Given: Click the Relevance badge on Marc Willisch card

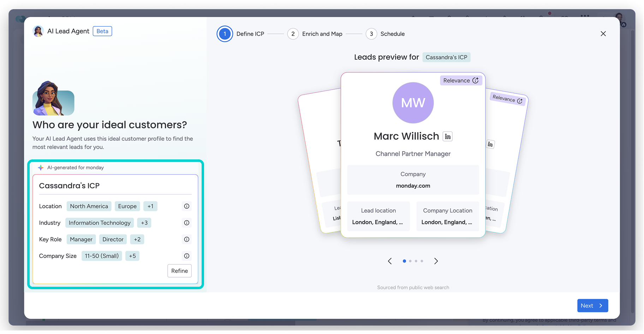Looking at the screenshot, I should pyautogui.click(x=461, y=80).
